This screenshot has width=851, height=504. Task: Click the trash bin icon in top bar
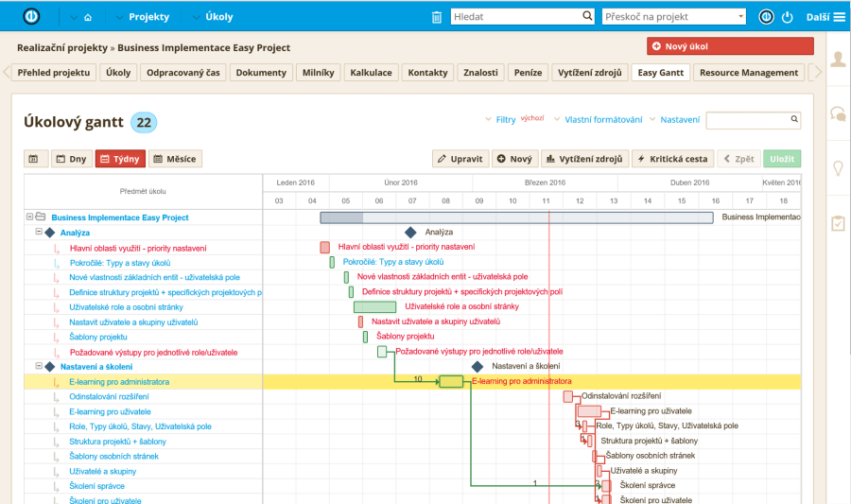[x=436, y=17]
